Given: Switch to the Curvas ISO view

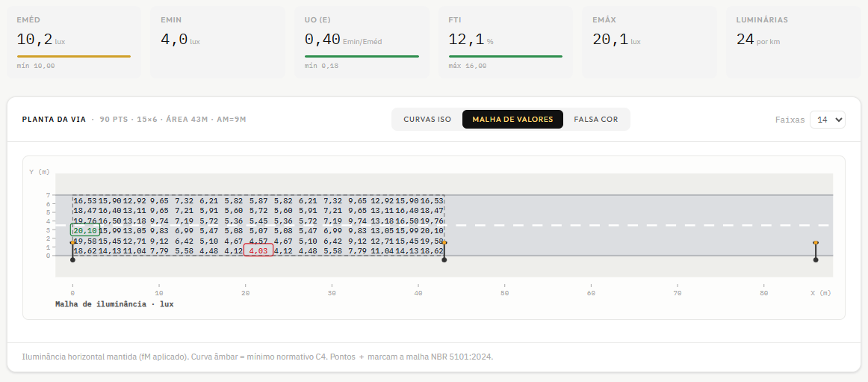Looking at the screenshot, I should 427,119.
